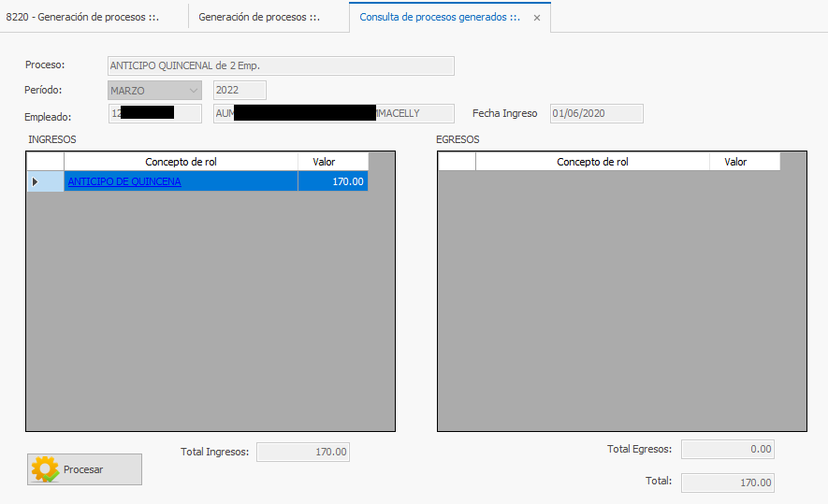Click the Total amount field
The image size is (828, 504).
727,482
